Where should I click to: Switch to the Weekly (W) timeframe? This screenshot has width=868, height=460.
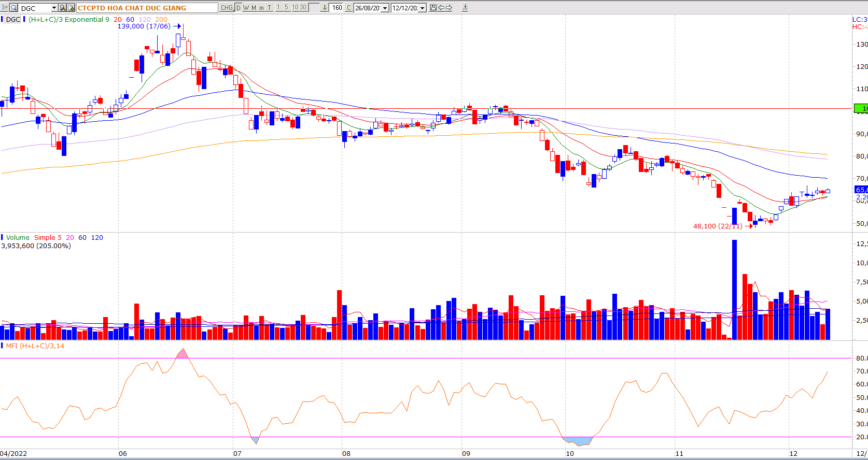(x=246, y=8)
